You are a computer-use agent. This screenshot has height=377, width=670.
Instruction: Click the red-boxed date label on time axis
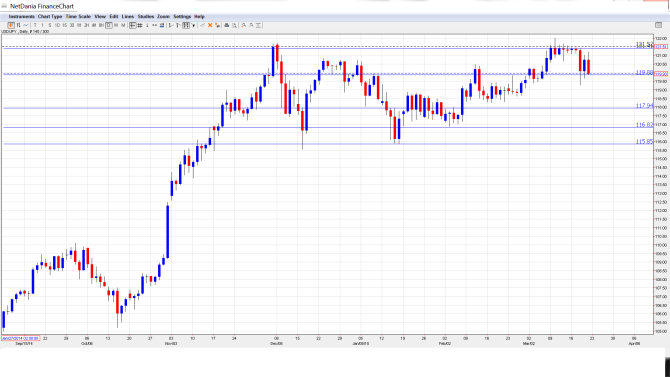tap(21, 338)
